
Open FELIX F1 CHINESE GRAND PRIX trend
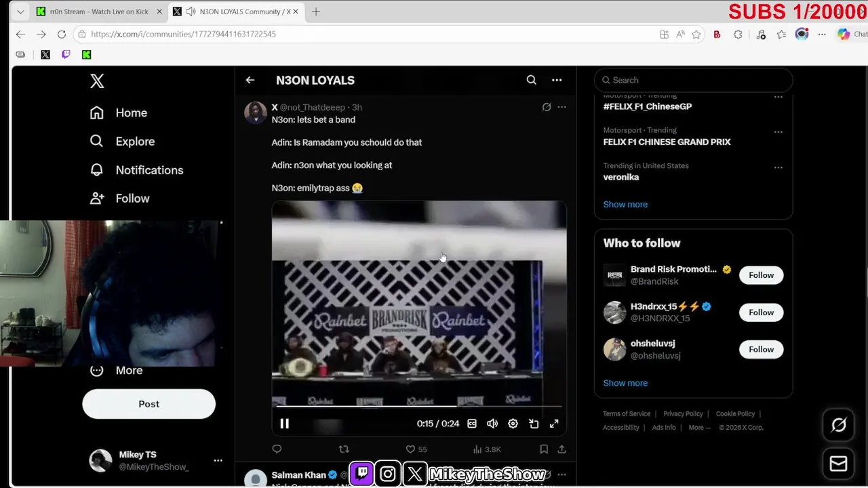pyautogui.click(x=667, y=142)
